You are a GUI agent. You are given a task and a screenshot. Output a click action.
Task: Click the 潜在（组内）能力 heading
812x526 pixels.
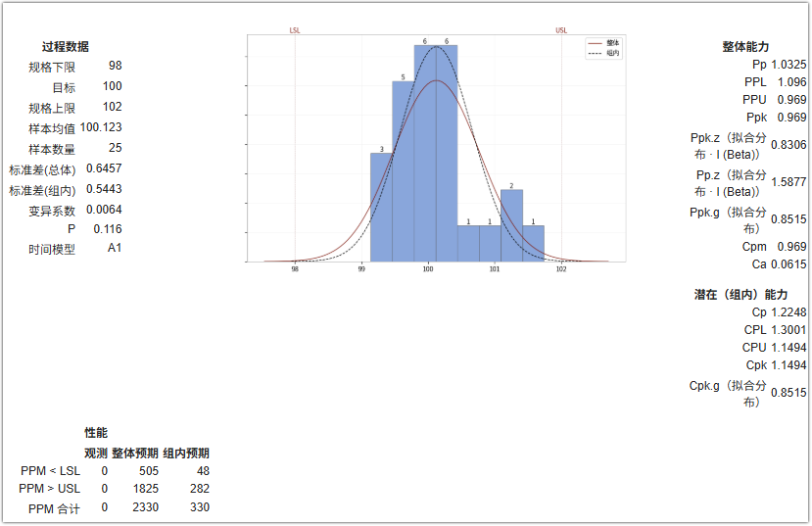[x=740, y=295]
